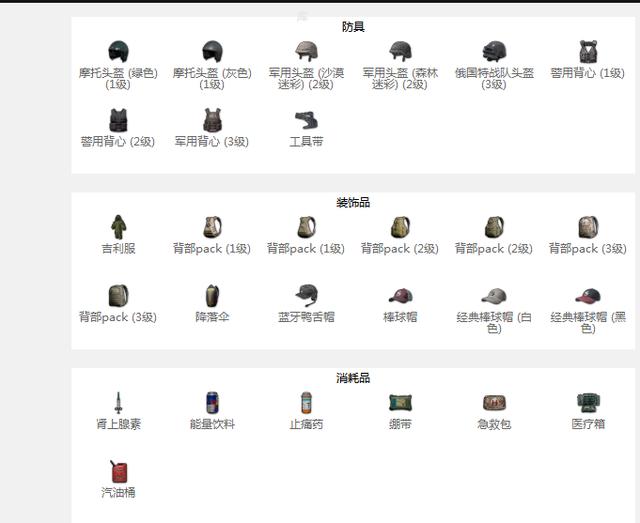Click the 警用背心 (1级) text label

click(x=588, y=73)
